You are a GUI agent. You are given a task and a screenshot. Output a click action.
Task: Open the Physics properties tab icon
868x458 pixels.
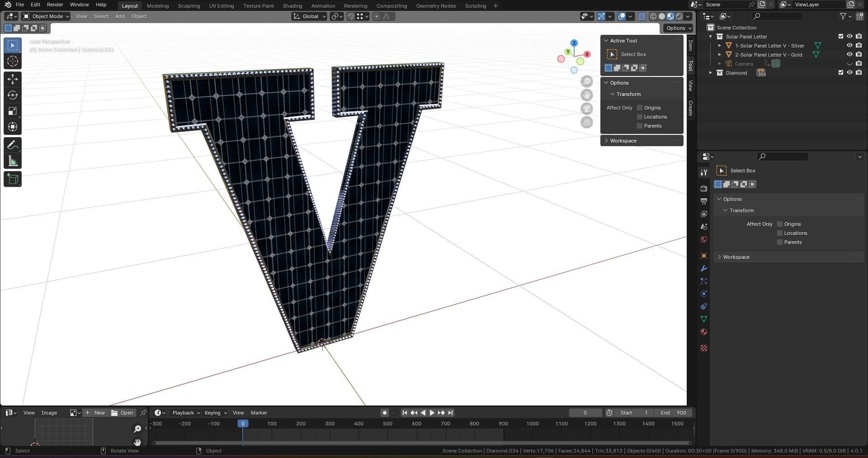click(x=704, y=294)
